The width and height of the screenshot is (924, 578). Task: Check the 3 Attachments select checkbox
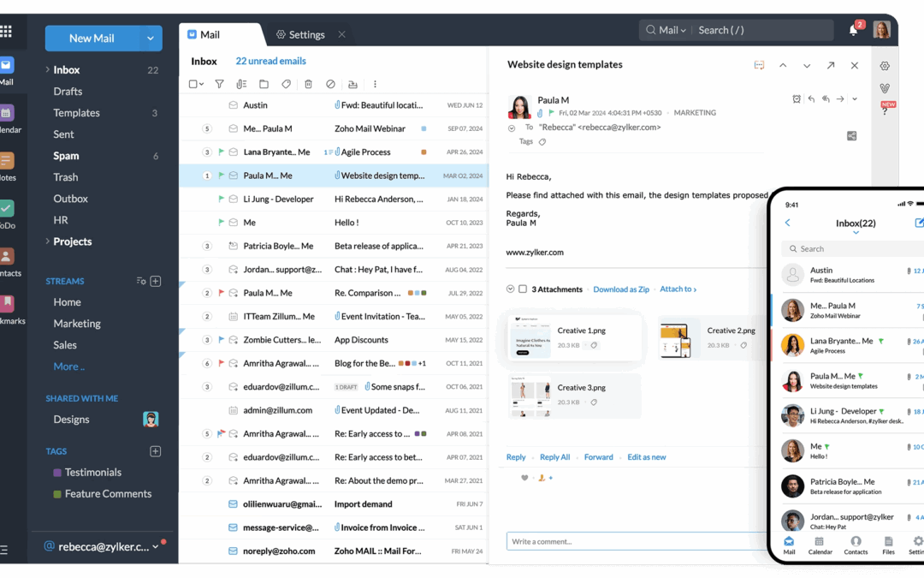click(x=523, y=289)
